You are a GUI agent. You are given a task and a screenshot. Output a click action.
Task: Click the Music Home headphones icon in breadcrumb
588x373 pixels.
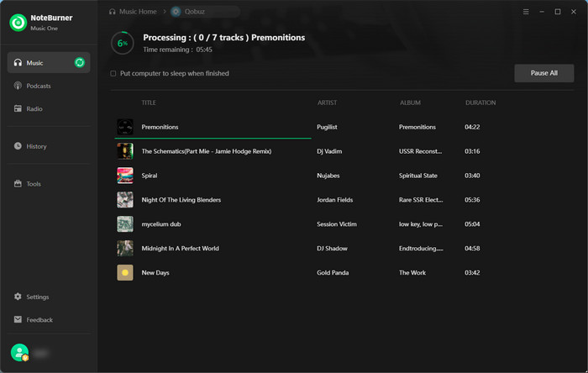tap(112, 12)
